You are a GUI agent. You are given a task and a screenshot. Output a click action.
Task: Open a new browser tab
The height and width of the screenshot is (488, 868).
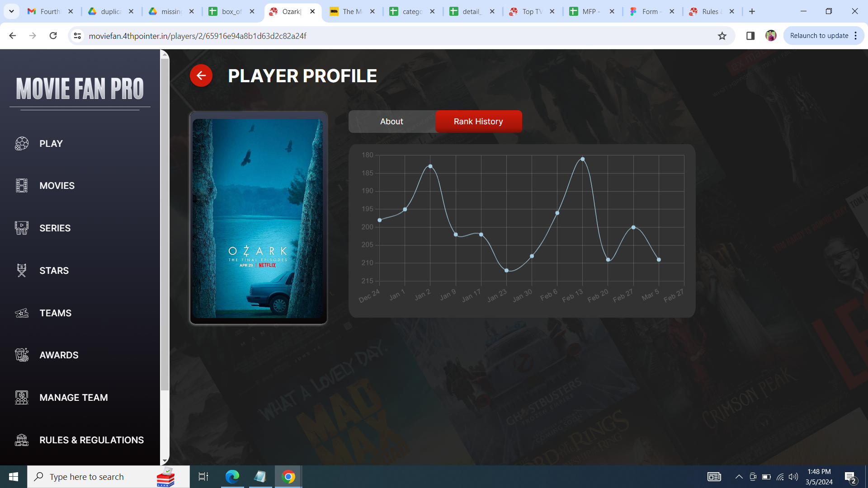752,11
